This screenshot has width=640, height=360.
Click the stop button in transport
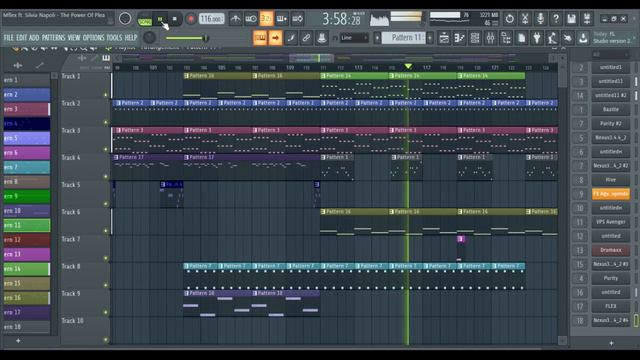tap(175, 19)
